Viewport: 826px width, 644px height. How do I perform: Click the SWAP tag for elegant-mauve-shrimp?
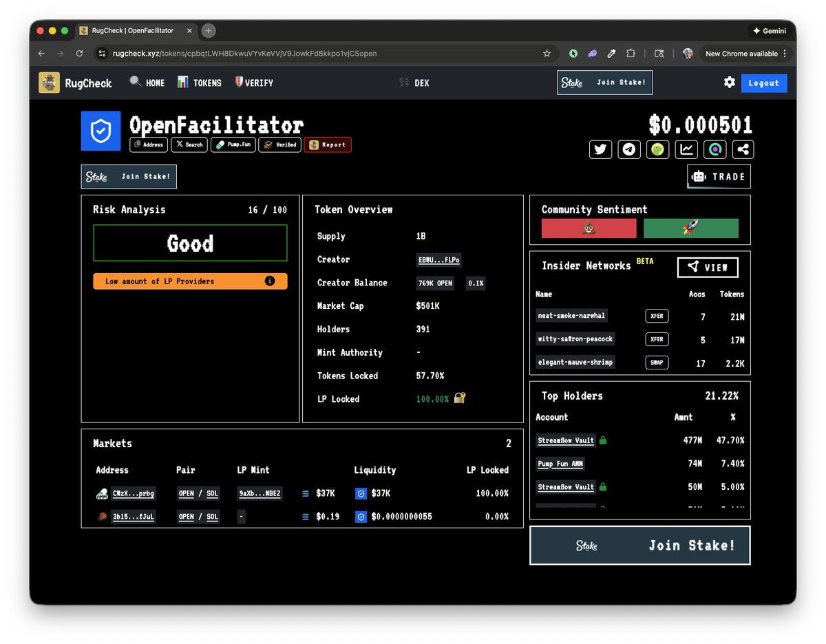pos(657,362)
